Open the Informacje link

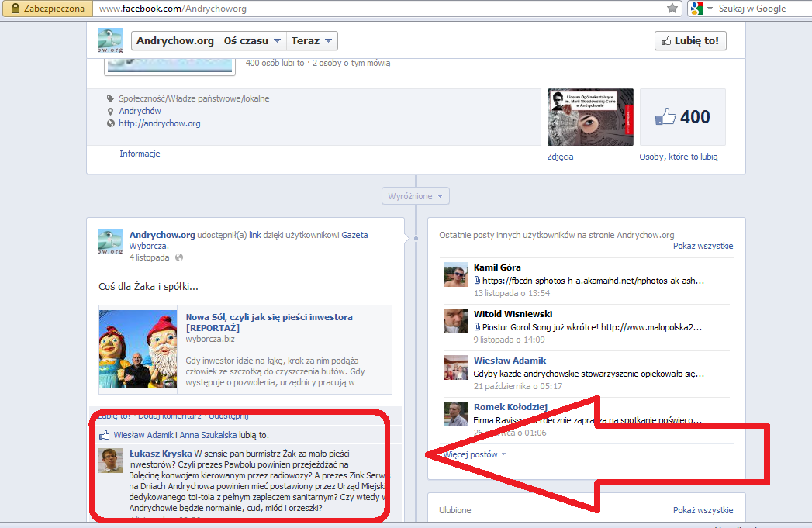point(140,154)
